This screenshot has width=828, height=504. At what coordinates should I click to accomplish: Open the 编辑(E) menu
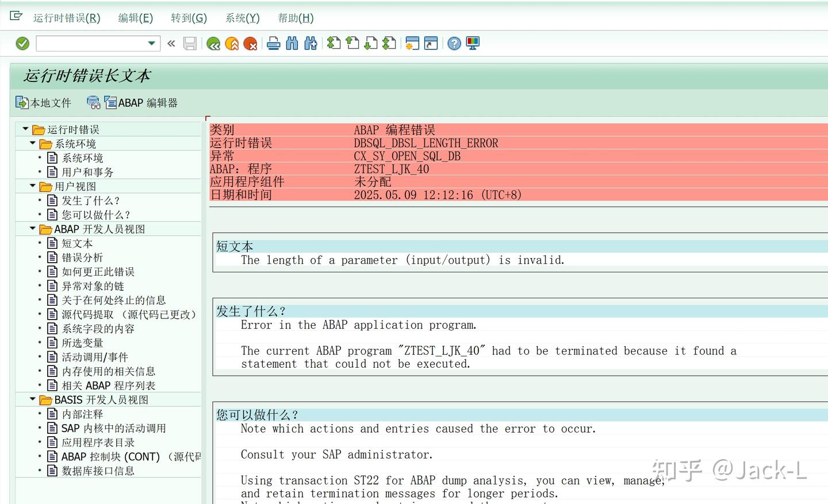(136, 18)
